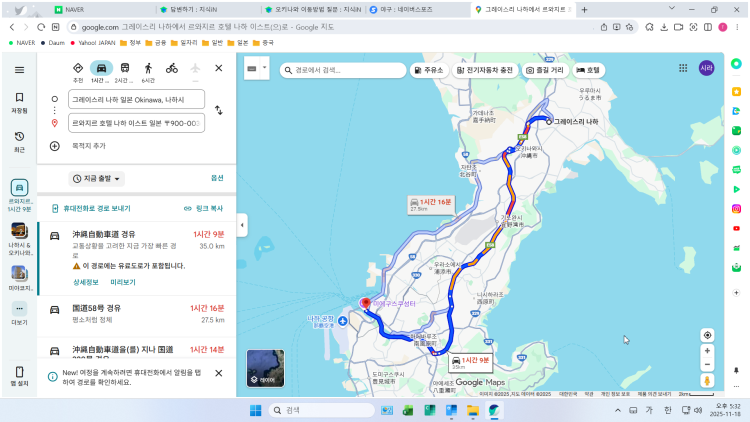Click the destination input field
Screen dimensions: 750x422
point(135,123)
